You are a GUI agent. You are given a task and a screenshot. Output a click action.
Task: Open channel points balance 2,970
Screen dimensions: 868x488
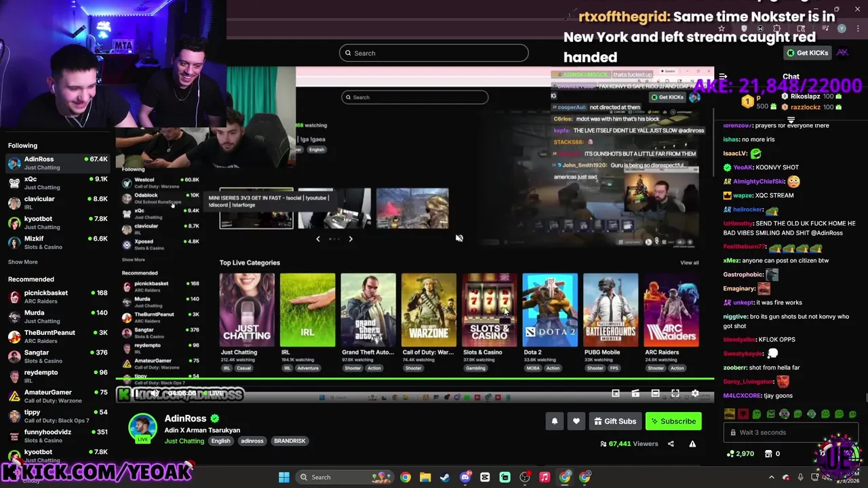coord(740,453)
